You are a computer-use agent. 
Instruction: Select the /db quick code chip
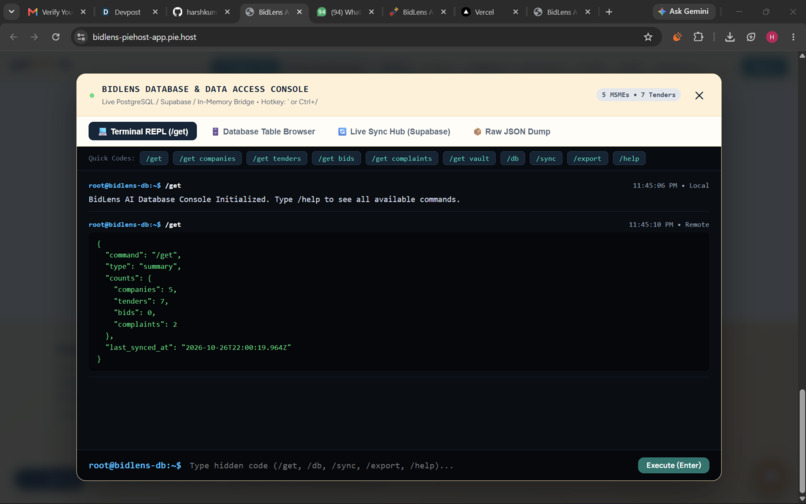point(512,158)
